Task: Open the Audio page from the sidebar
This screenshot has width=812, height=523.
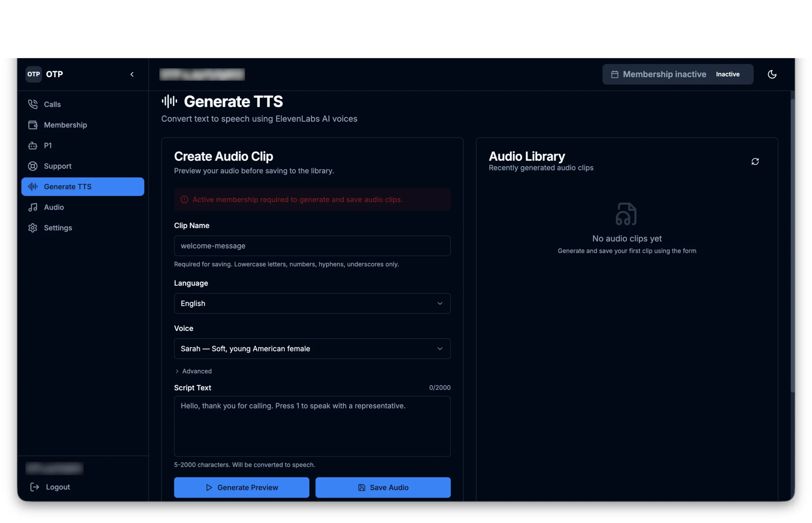Action: tap(54, 207)
